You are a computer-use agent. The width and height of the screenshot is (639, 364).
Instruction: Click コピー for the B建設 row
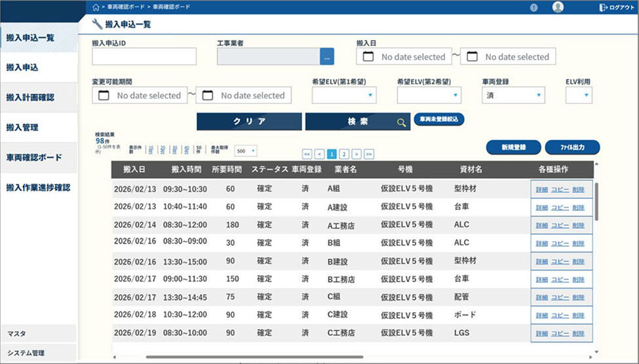560,261
